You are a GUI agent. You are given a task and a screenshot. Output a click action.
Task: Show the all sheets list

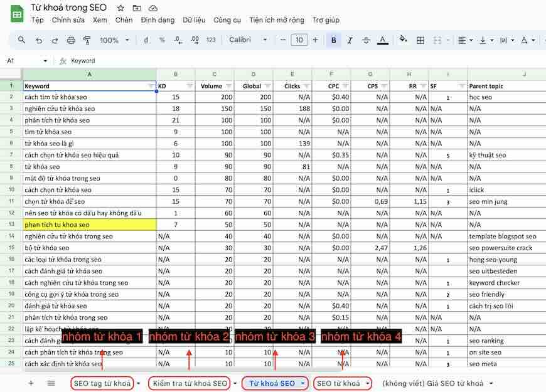coord(51,383)
